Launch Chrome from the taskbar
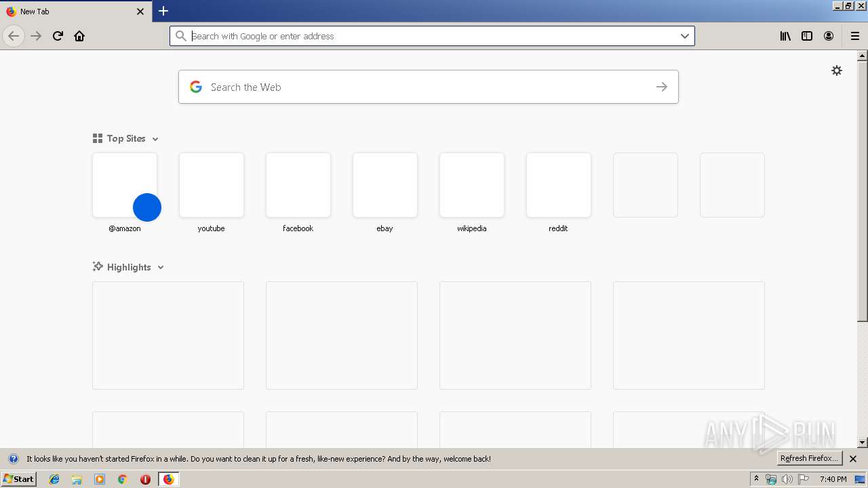 pos(123,479)
